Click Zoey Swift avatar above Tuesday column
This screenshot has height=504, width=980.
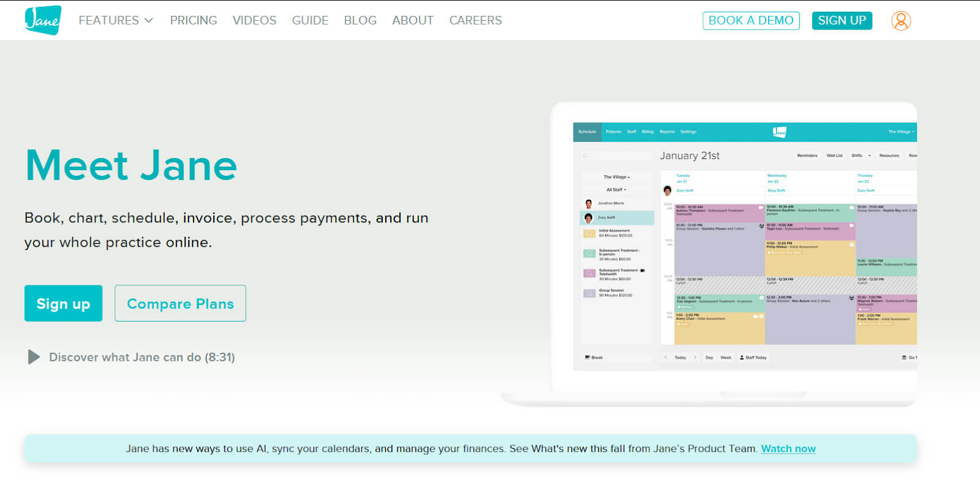click(x=668, y=190)
